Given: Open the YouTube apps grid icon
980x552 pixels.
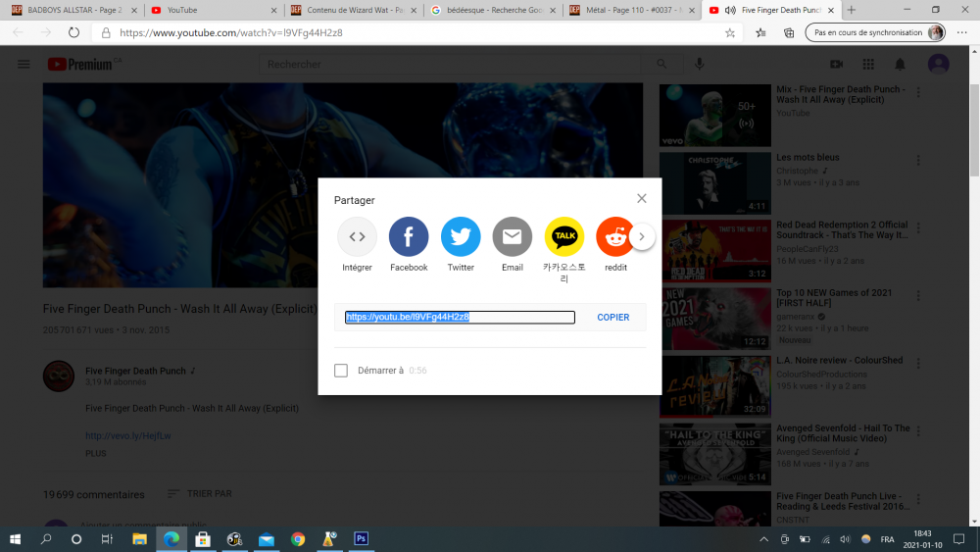Looking at the screenshot, I should [868, 65].
